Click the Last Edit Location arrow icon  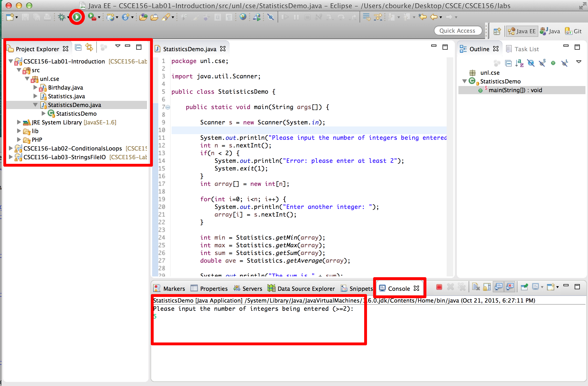coord(423,17)
